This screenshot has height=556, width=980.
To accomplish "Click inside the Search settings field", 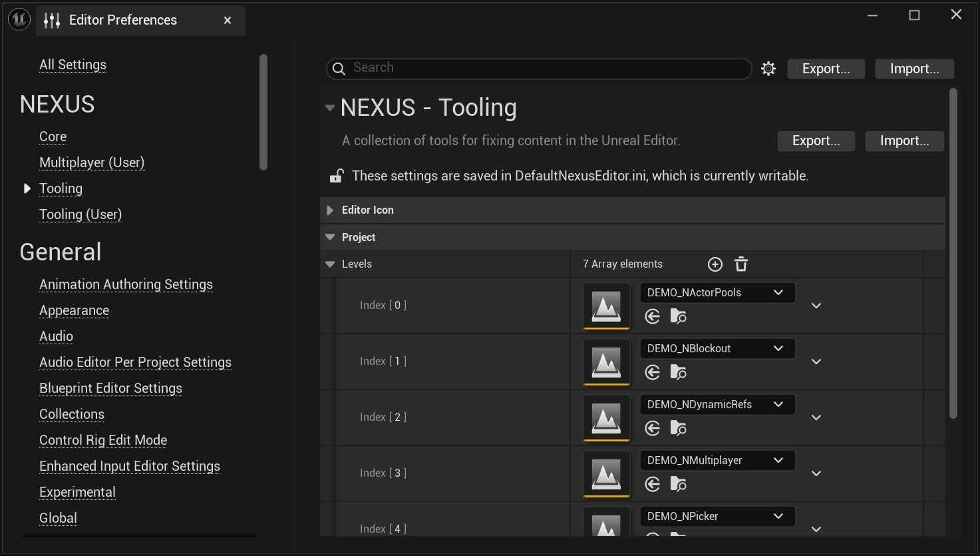I will tap(539, 68).
